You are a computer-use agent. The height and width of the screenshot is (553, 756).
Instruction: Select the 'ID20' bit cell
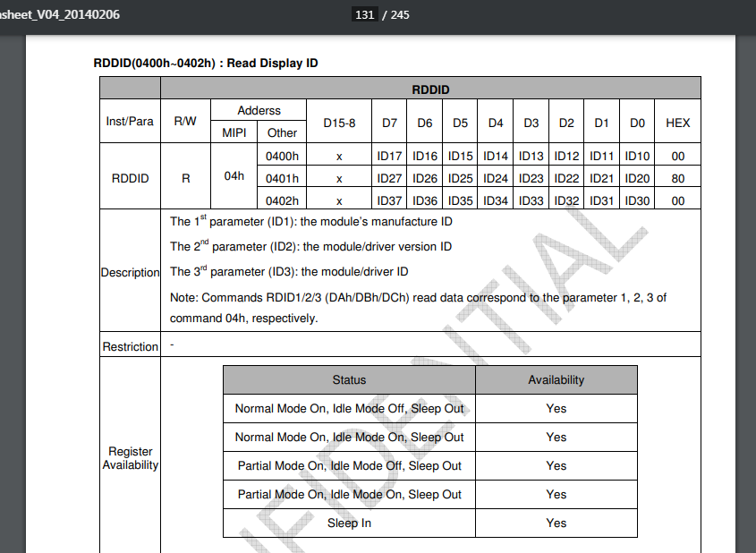(x=637, y=178)
